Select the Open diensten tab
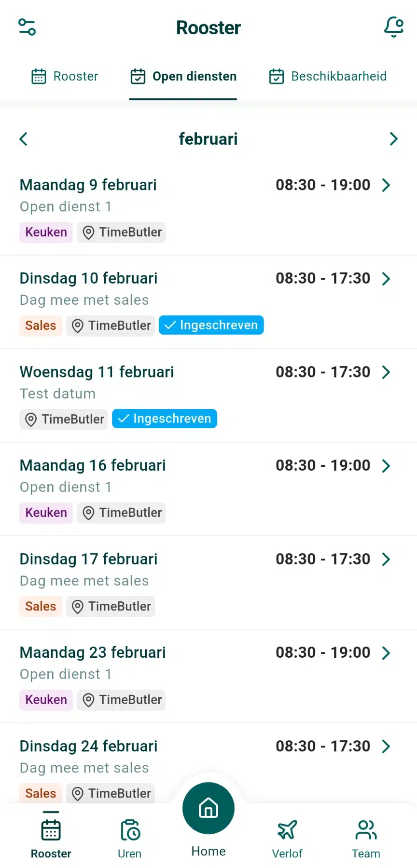417x868 pixels. 183,76
